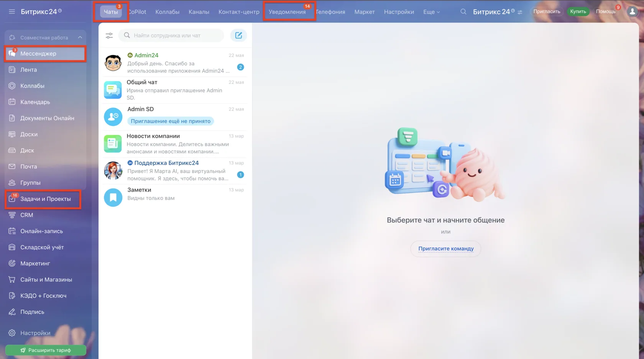The width and height of the screenshot is (644, 359).
Task: Open the hamburger menu icon
Action: pyautogui.click(x=12, y=11)
